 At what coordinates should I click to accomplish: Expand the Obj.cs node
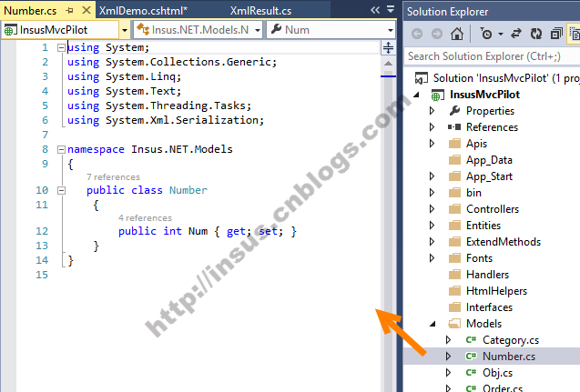tap(448, 373)
